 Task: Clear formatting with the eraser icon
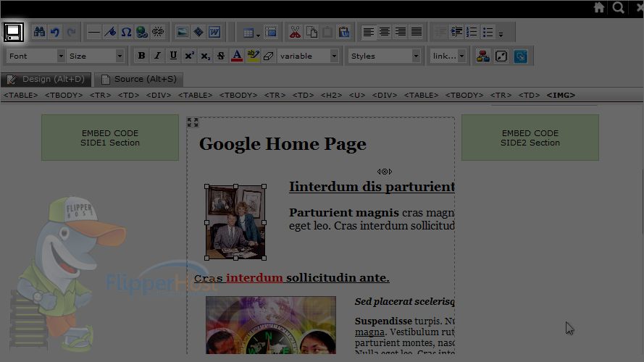pos(269,56)
